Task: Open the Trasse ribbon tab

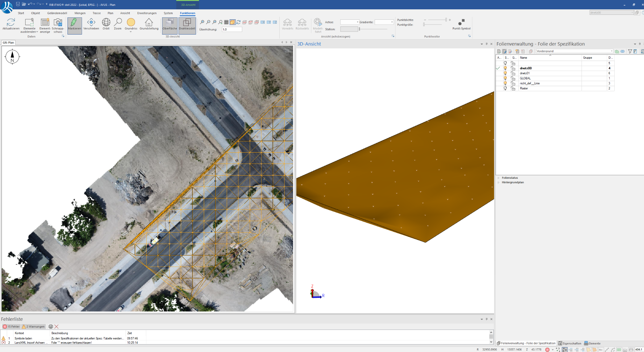Action: (97, 13)
